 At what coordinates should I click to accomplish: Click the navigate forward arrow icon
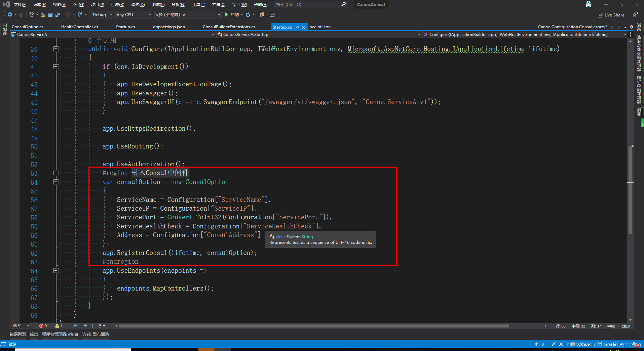click(21, 14)
